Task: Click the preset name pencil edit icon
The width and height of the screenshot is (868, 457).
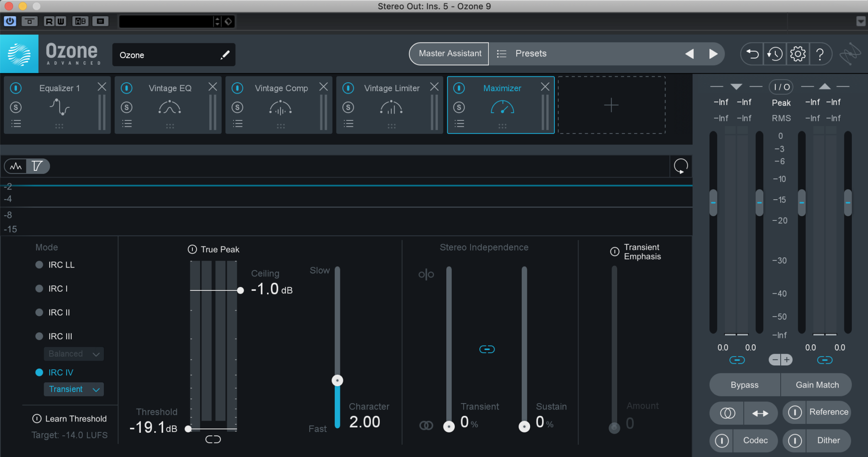Action: pos(225,55)
